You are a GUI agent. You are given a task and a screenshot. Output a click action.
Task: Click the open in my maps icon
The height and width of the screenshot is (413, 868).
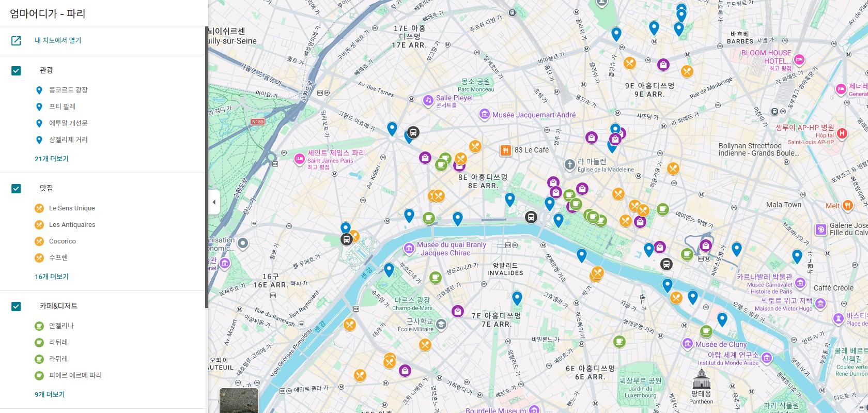tap(16, 40)
